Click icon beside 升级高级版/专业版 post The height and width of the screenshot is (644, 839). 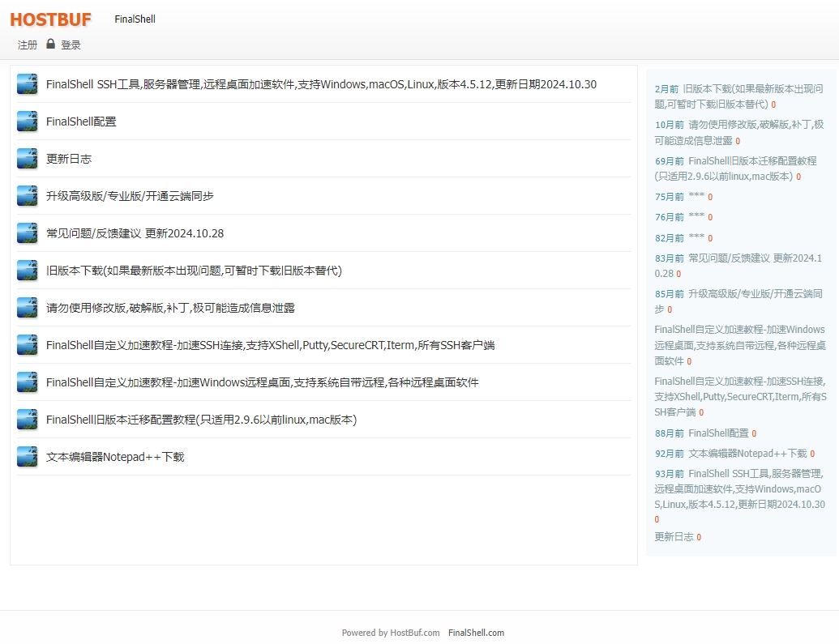pos(28,196)
